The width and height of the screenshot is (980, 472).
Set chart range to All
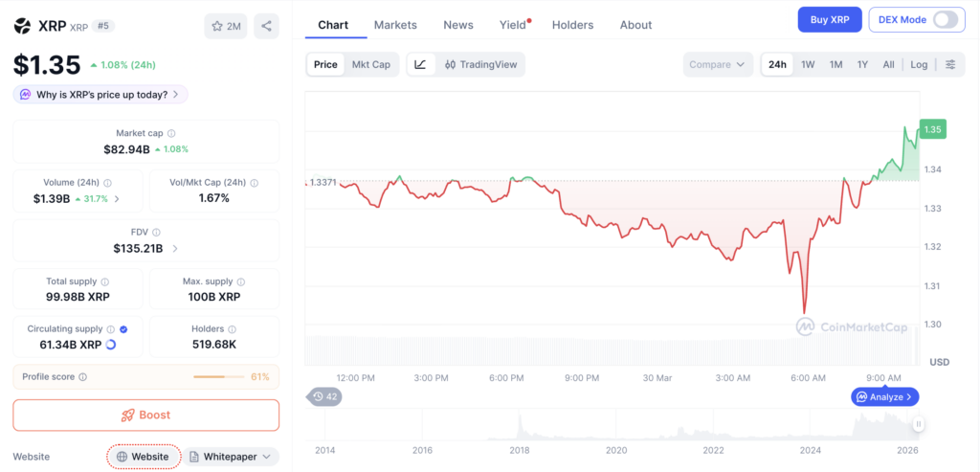[x=888, y=64]
